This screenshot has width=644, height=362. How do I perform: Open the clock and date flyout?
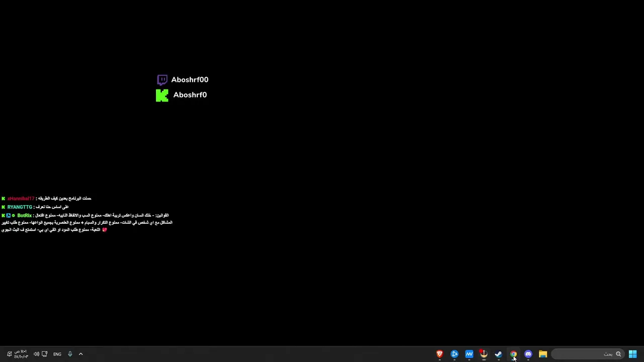21,354
